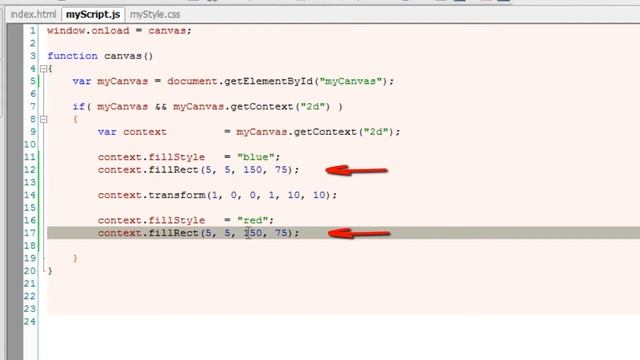Click line number 17 in the gutter
This screenshot has height=360, width=640.
point(30,233)
